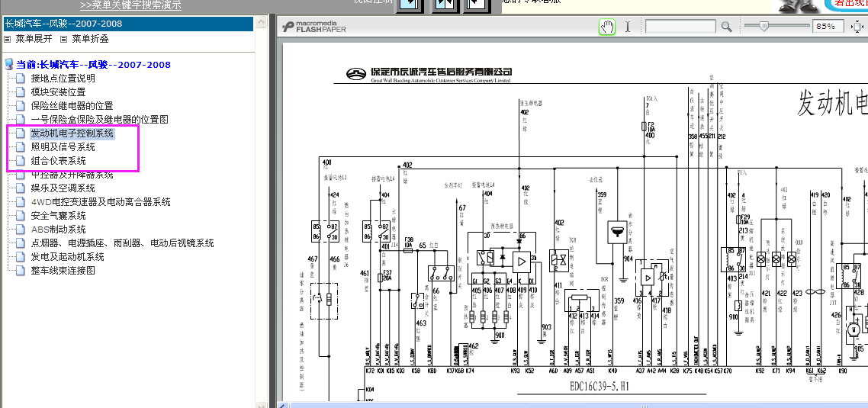Click the page icon beside 安全气囊系统
Viewport: 868px width, 408px height.
click(21, 216)
